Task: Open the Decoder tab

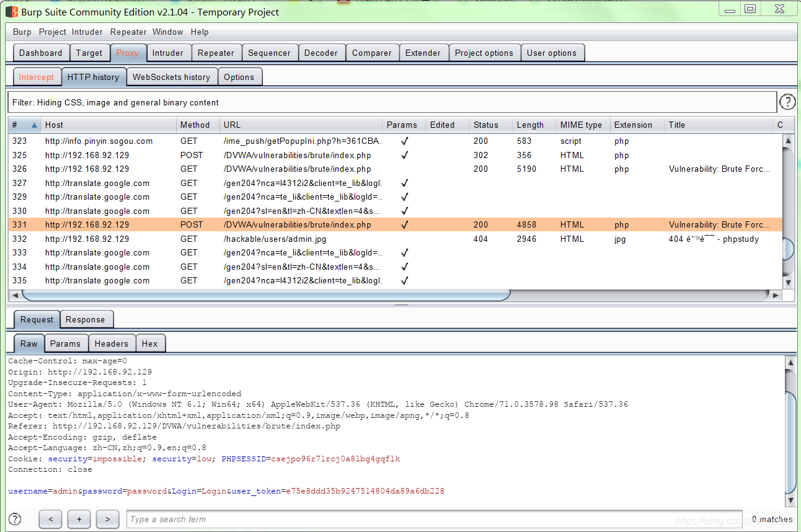Action: 321,53
